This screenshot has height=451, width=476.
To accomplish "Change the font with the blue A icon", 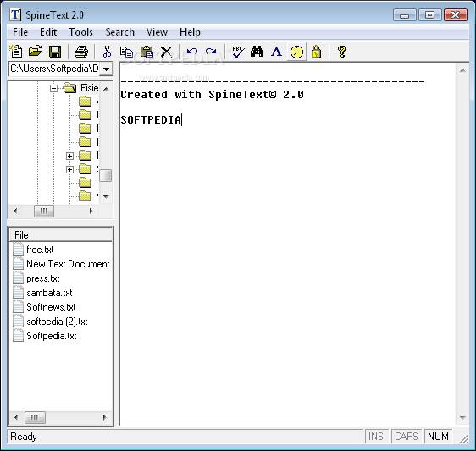I will (277, 52).
